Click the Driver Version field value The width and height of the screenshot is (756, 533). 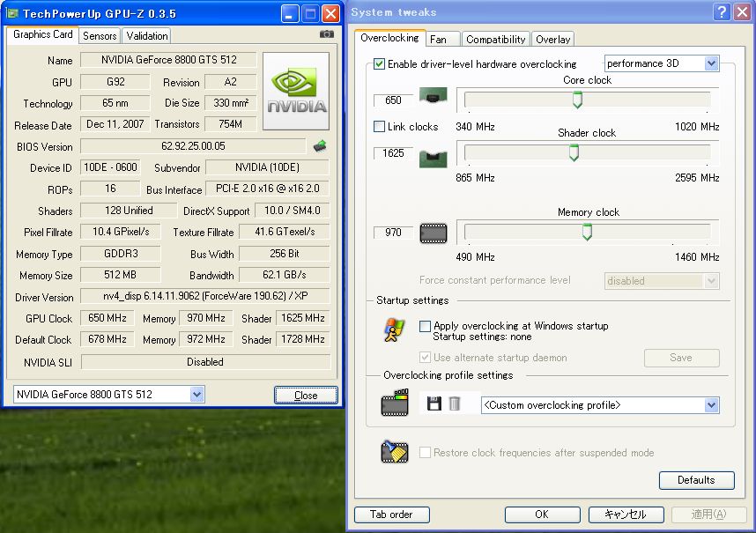click(x=205, y=296)
